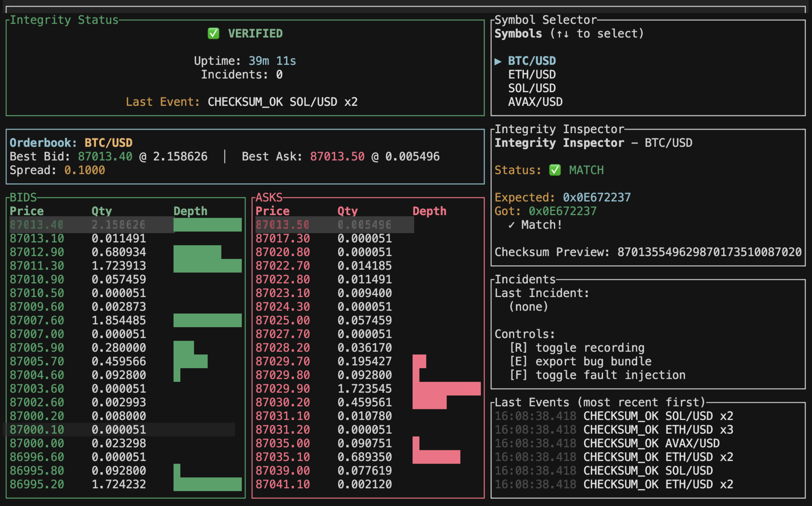Click the small checkmark before Match!
This screenshot has width=812, height=506.
click(511, 225)
